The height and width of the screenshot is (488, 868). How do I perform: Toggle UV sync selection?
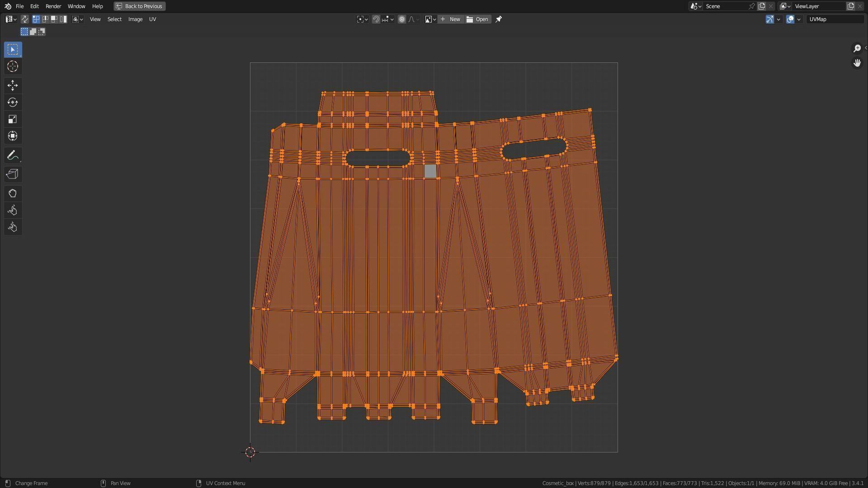pyautogui.click(x=25, y=19)
